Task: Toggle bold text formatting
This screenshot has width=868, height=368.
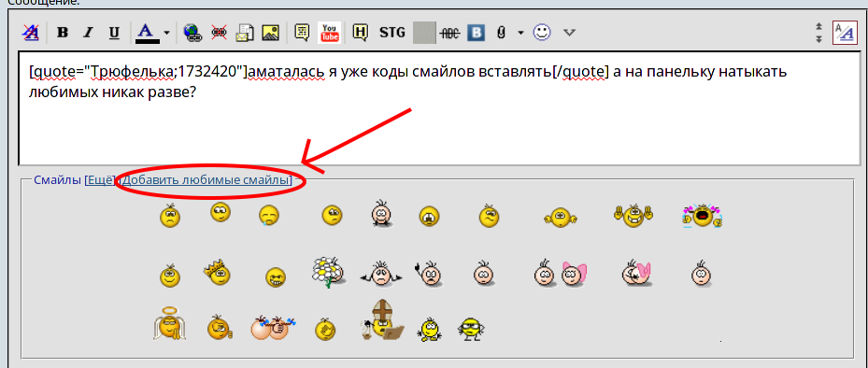Action: click(x=63, y=33)
